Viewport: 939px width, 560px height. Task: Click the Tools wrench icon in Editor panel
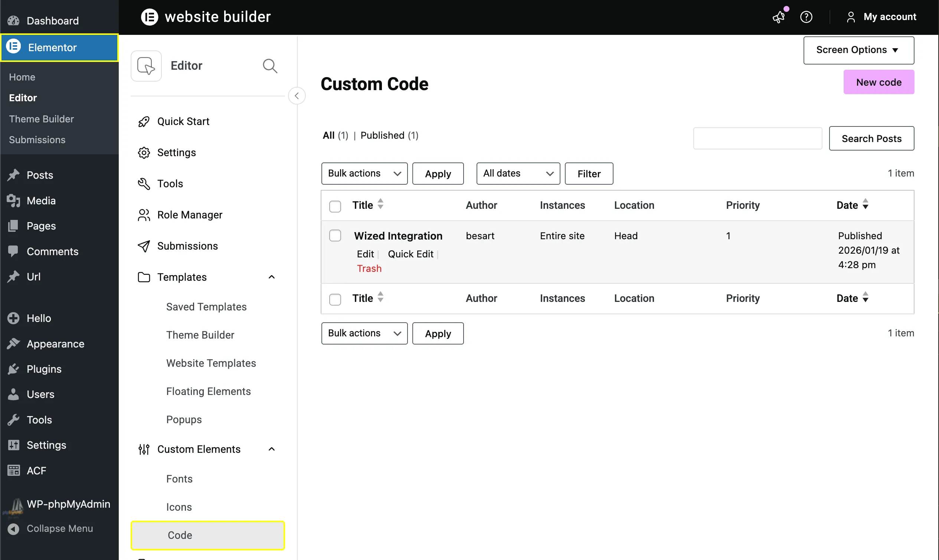tap(144, 184)
